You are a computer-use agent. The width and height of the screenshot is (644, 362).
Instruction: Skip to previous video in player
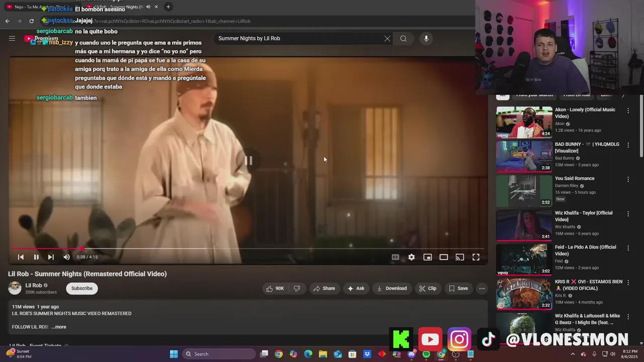point(21,257)
